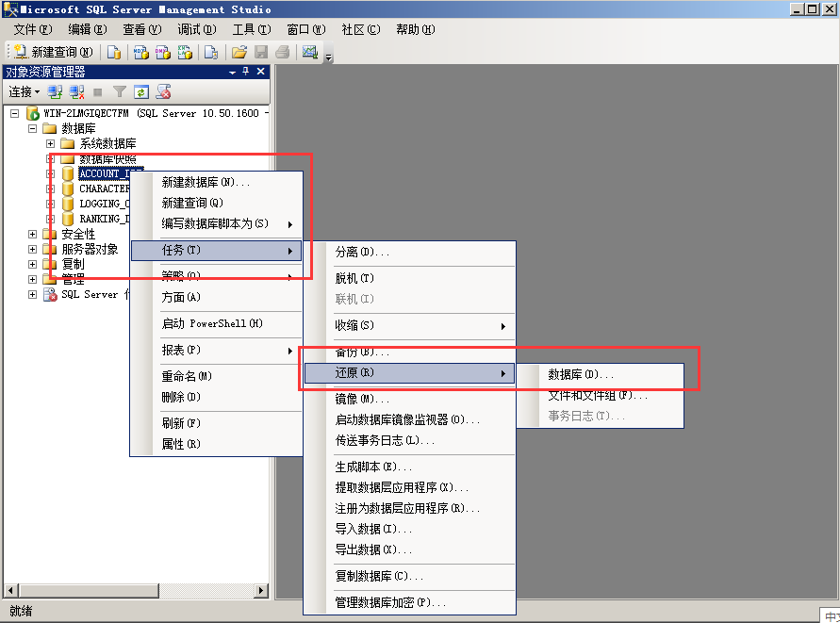Open the 调试(D) menu

197,29
